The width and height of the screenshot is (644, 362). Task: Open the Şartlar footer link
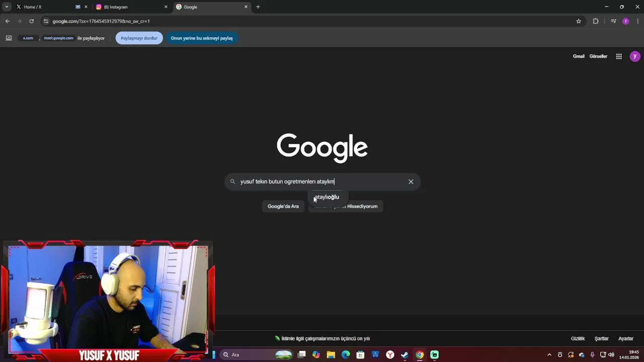pyautogui.click(x=602, y=339)
